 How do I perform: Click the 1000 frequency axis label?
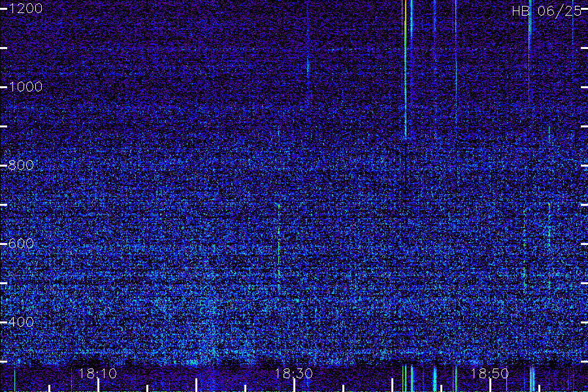click(25, 87)
